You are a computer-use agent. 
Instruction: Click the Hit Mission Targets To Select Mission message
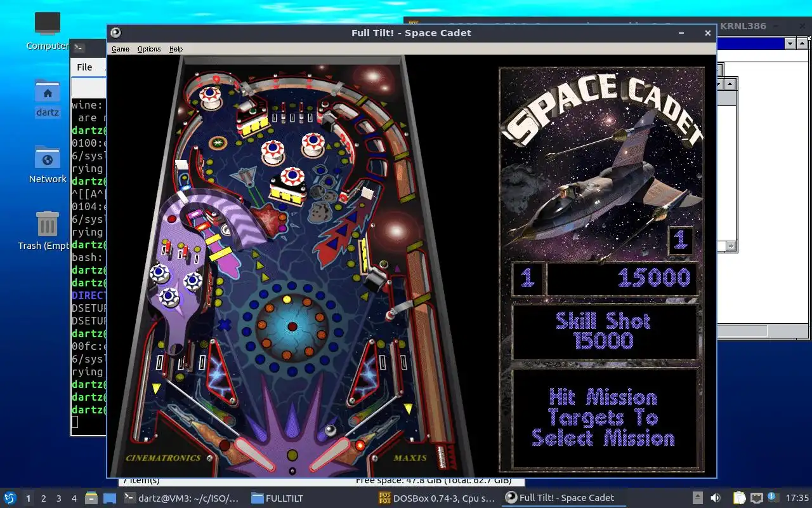(x=603, y=418)
